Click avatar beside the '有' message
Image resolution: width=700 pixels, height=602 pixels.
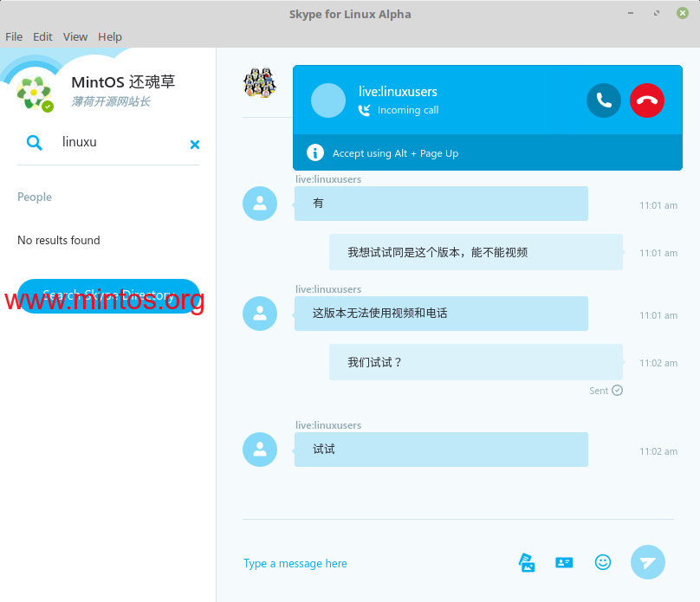[x=260, y=204]
